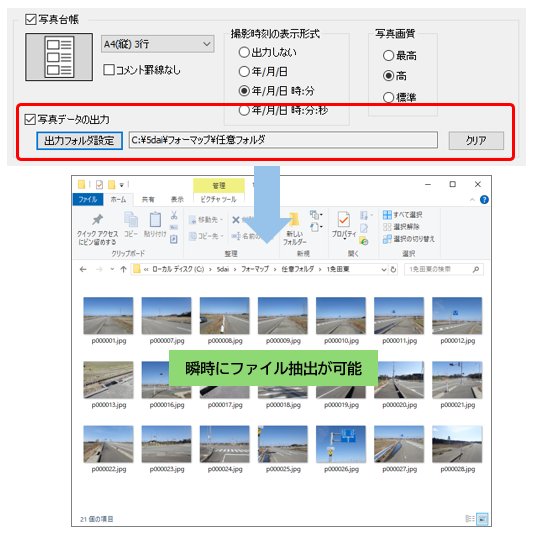The height and width of the screenshot is (536, 533).
Task: Switch to the 表示 ribbon tab
Action: 177,199
